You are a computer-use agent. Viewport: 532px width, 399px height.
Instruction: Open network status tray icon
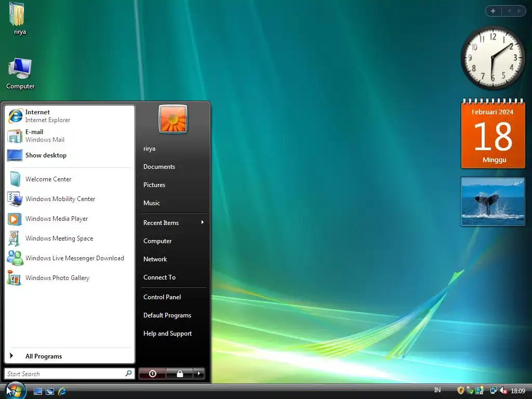coord(494,391)
